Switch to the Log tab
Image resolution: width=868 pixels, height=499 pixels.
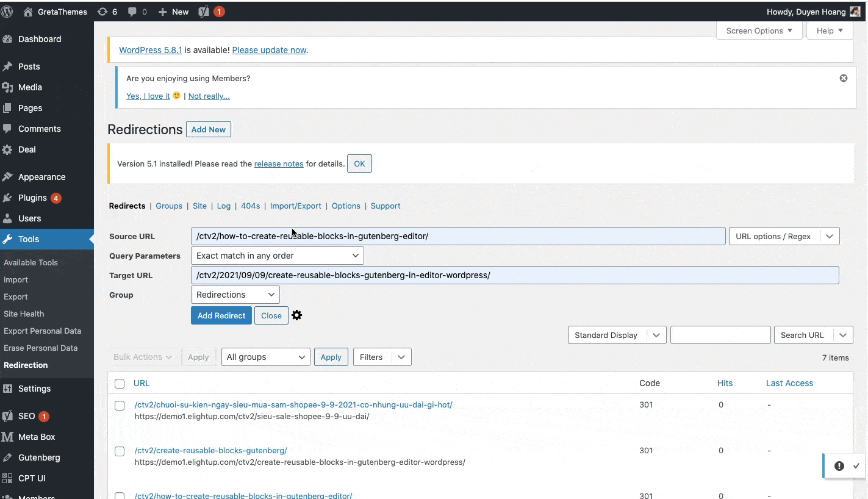pos(224,206)
